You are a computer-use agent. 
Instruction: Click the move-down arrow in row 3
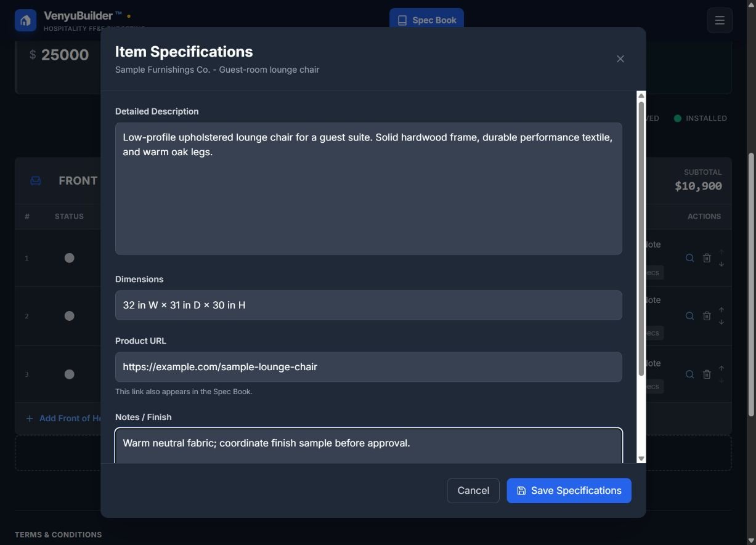(x=721, y=381)
